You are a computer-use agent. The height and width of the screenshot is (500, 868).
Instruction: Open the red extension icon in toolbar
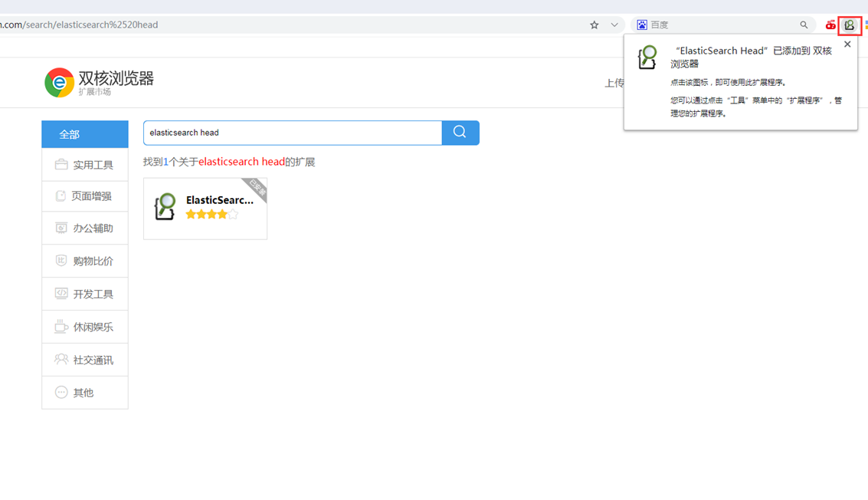point(830,25)
